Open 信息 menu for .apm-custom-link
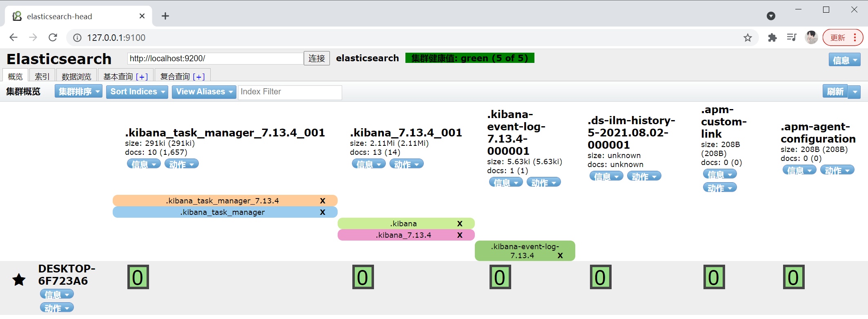 click(x=720, y=174)
